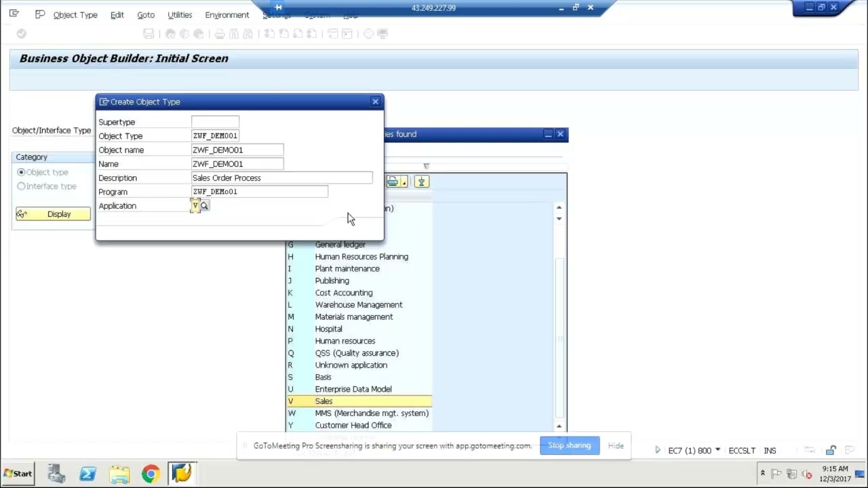Click the muted volume tray icon

click(806, 474)
